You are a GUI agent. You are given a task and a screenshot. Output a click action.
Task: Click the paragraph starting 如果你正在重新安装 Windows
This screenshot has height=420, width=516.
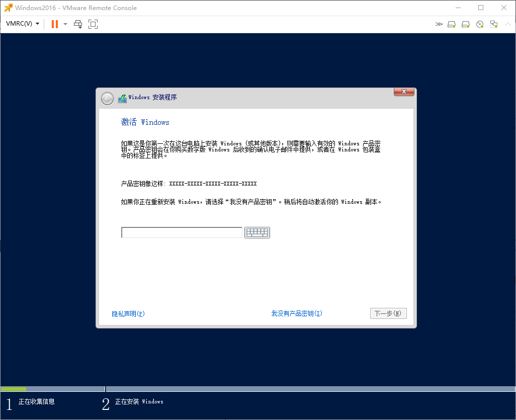[x=251, y=202]
